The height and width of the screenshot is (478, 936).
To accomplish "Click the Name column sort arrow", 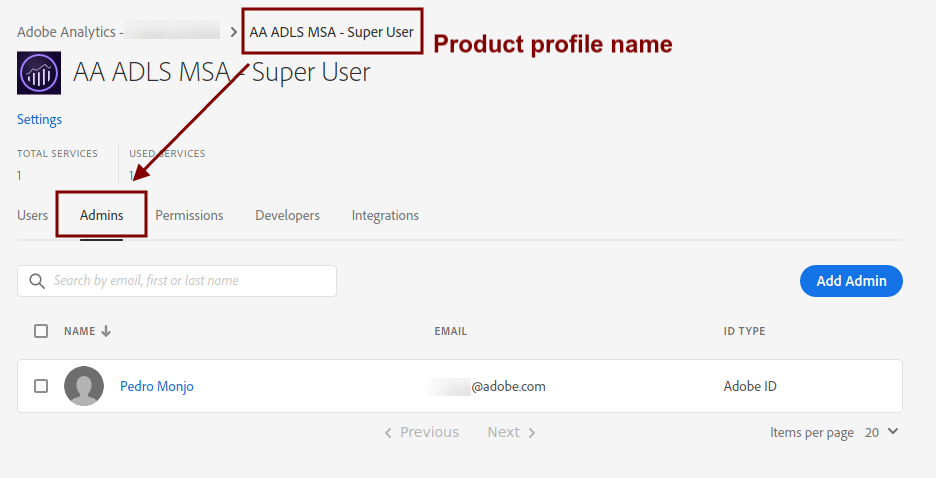I will click(x=106, y=331).
